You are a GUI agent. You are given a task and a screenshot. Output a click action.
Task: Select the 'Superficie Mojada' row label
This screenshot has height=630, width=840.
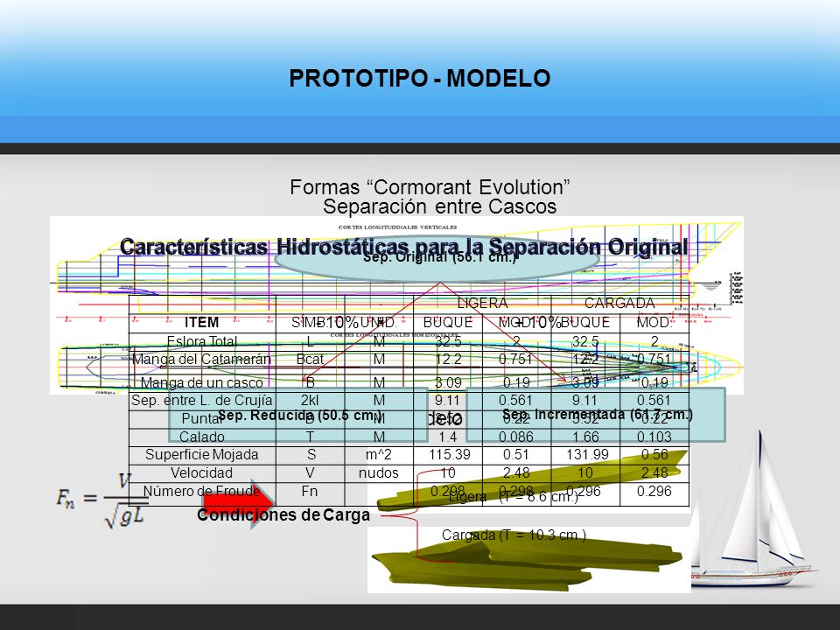click(202, 454)
